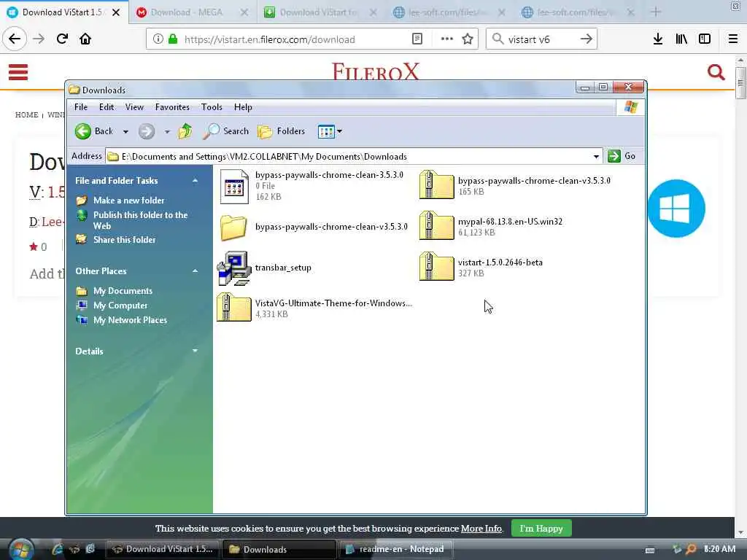Select bypass-paywalls 165 KB zip archive
This screenshot has width=747, height=560.
[436, 184]
